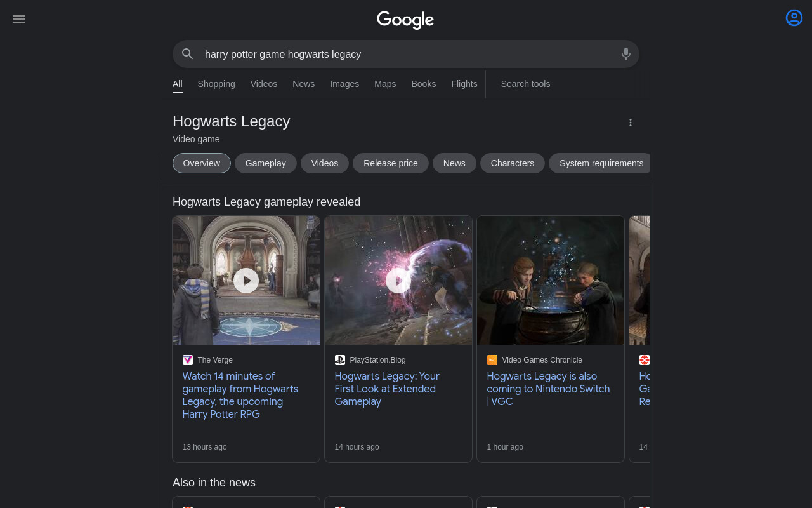Click 'PlayStation.Blog' source name
The image size is (812, 508).
click(378, 360)
